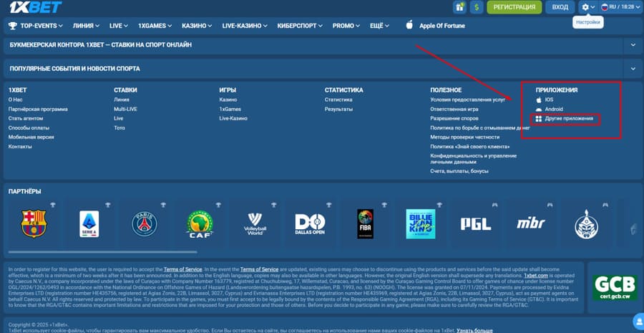Open the chat support bubble icon

click(639, 320)
